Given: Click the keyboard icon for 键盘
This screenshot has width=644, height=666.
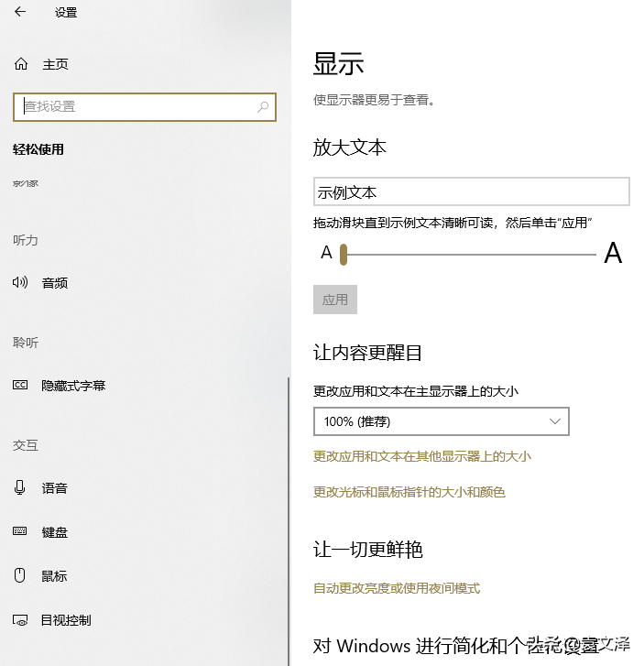Looking at the screenshot, I should (20, 532).
